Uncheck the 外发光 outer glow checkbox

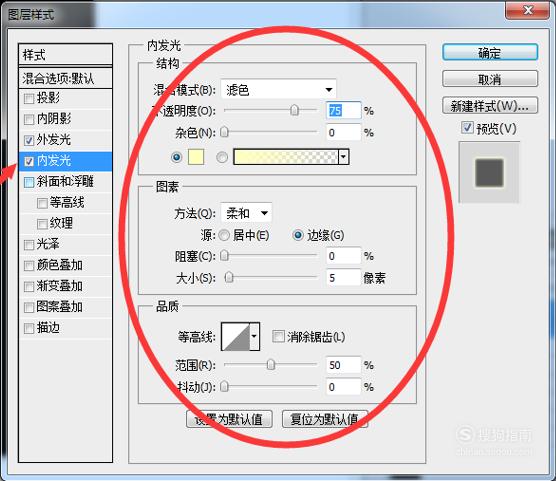click(x=29, y=140)
